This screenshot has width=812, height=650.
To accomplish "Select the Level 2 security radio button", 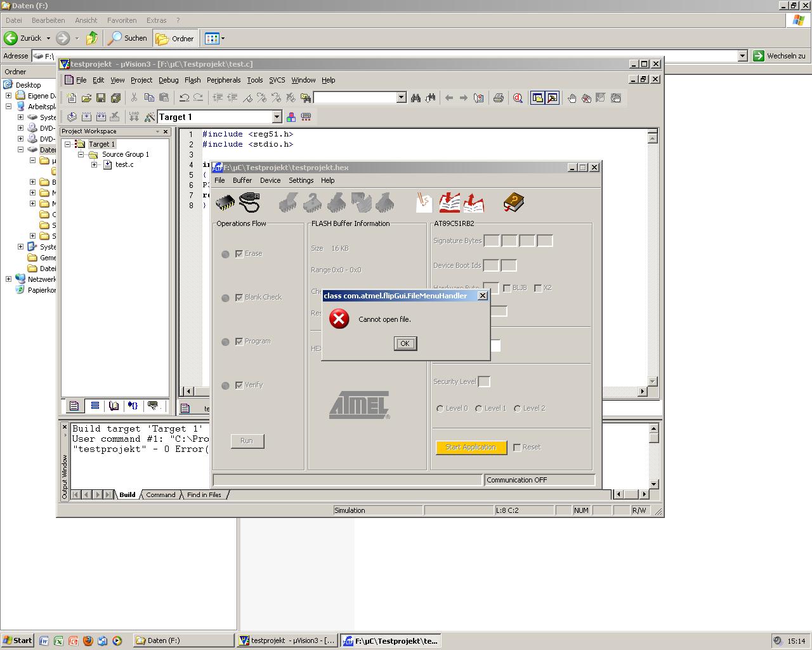I will [518, 409].
